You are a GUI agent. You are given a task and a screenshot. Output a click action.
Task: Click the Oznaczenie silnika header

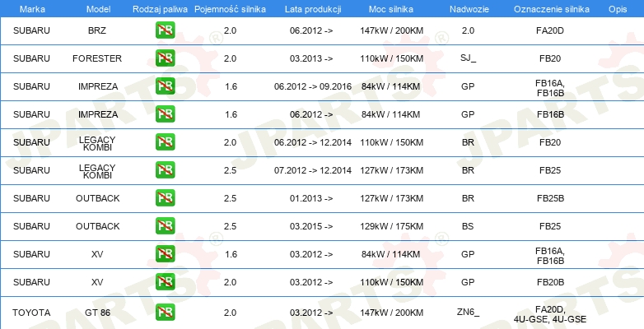coord(552,9)
